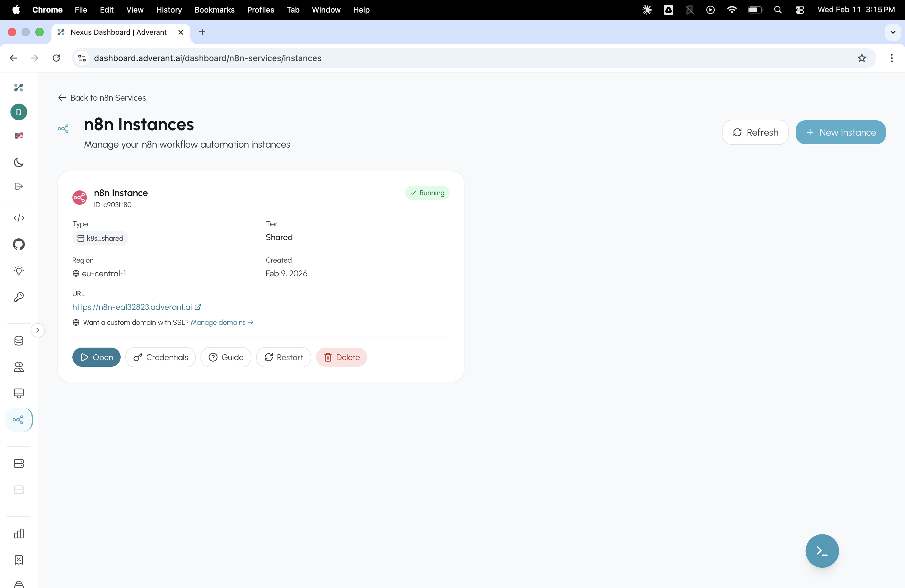
Task: Select the database icon in the sidebar
Action: [x=18, y=341]
